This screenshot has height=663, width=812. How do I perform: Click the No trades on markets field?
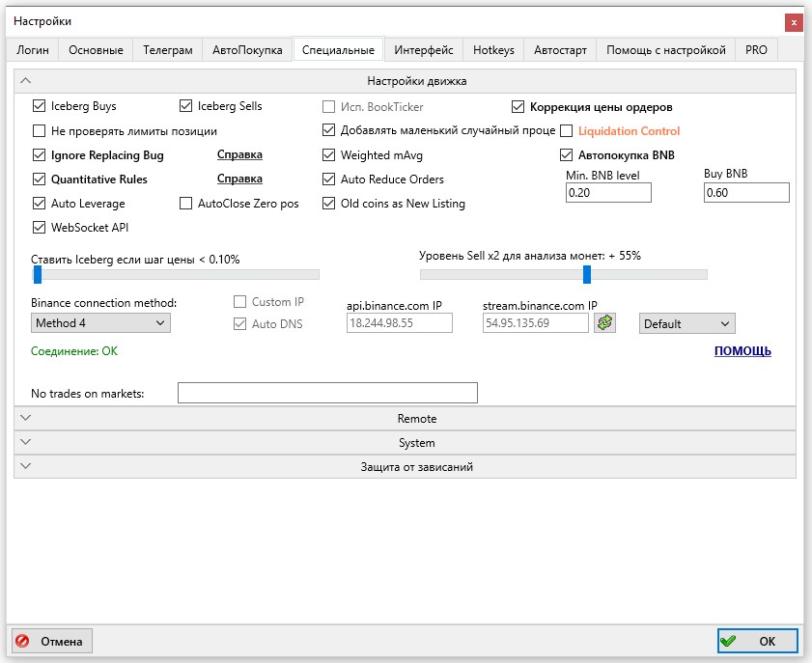[x=327, y=393]
